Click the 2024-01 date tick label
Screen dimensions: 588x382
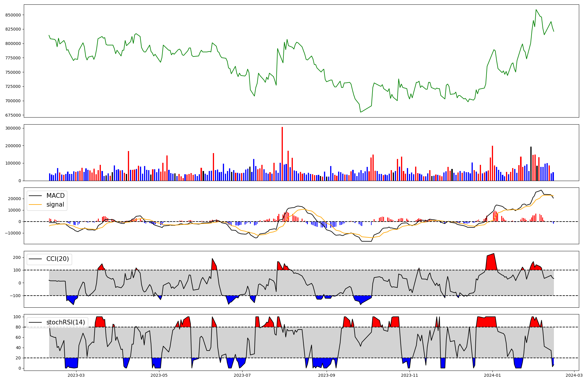coord(492,375)
